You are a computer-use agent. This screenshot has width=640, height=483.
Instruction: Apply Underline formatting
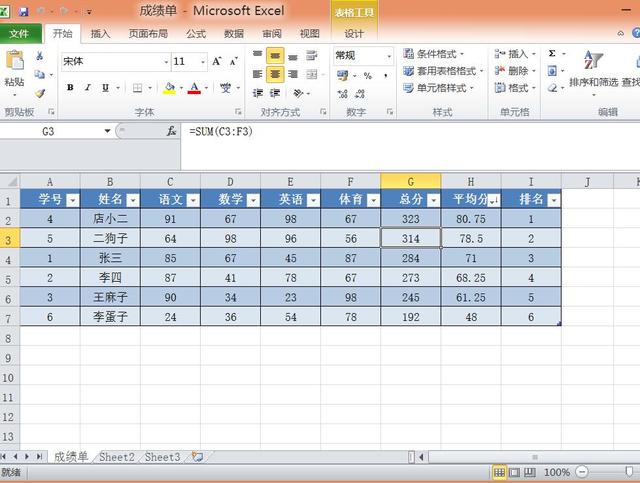coord(104,88)
